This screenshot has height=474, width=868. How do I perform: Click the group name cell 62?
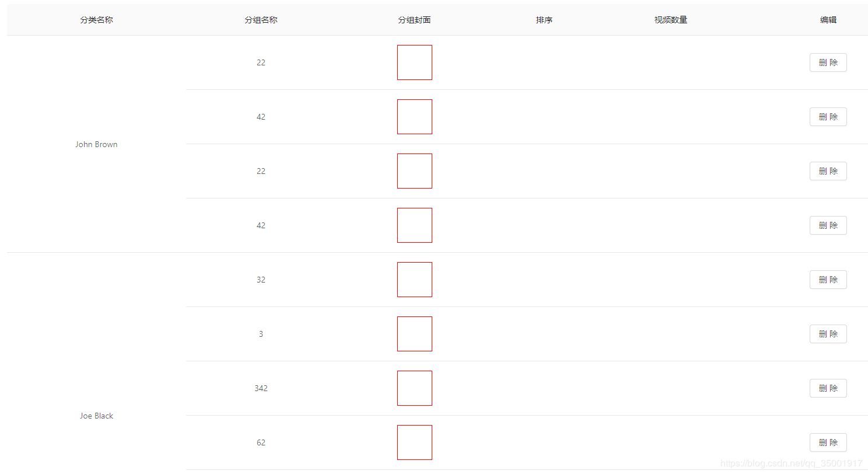[x=261, y=442]
